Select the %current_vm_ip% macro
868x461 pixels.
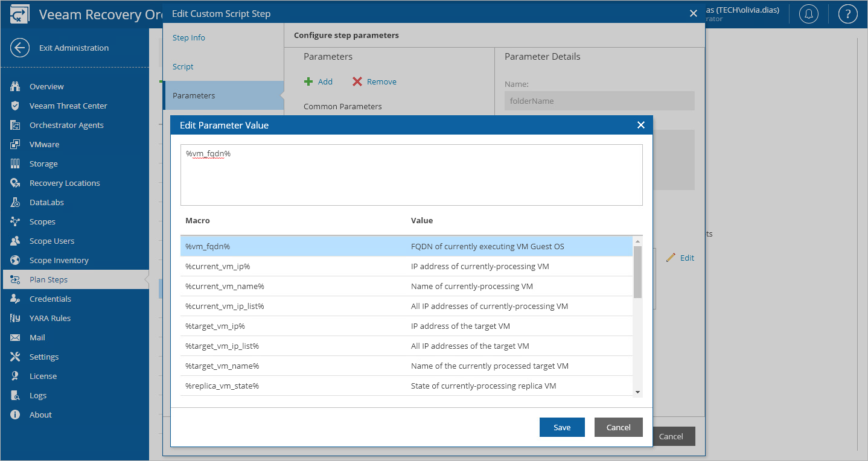point(302,266)
